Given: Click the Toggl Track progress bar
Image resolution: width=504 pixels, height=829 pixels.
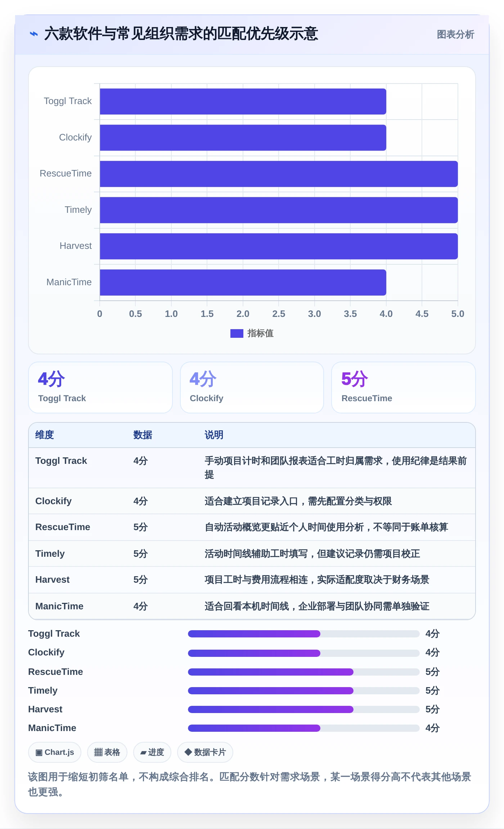Looking at the screenshot, I should coord(303,634).
